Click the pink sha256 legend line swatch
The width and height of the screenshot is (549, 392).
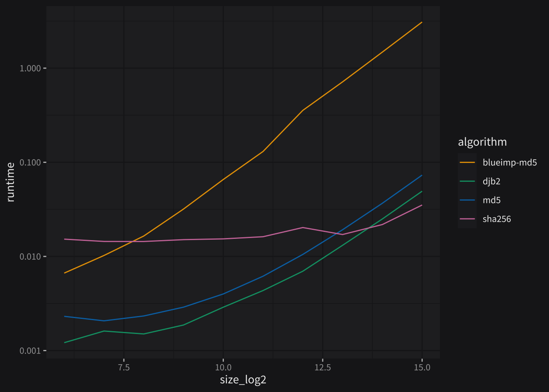pos(467,219)
